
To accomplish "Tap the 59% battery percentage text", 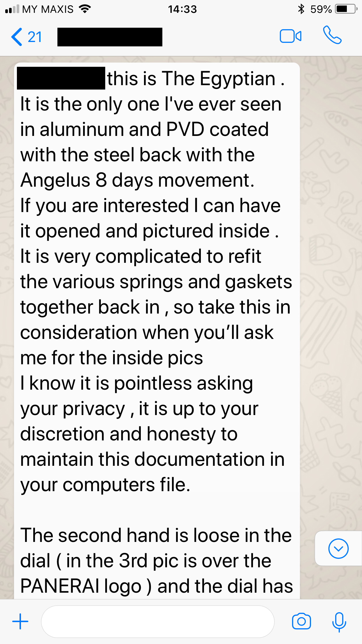I will click(321, 9).
